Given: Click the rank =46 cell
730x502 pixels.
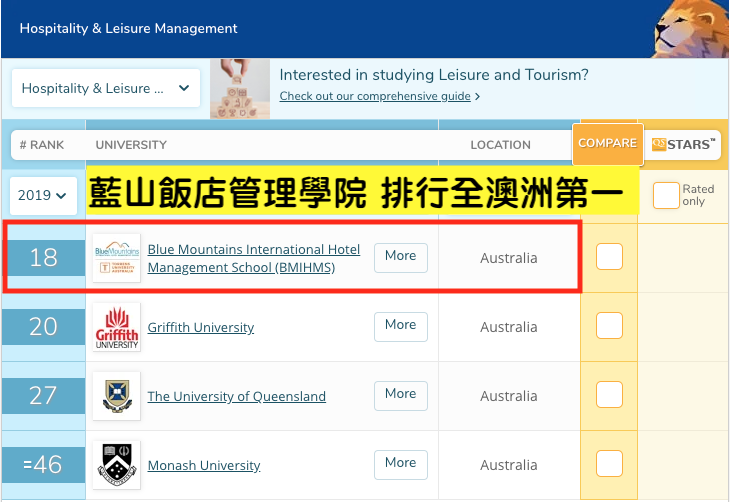Looking at the screenshot, I should [x=44, y=465].
